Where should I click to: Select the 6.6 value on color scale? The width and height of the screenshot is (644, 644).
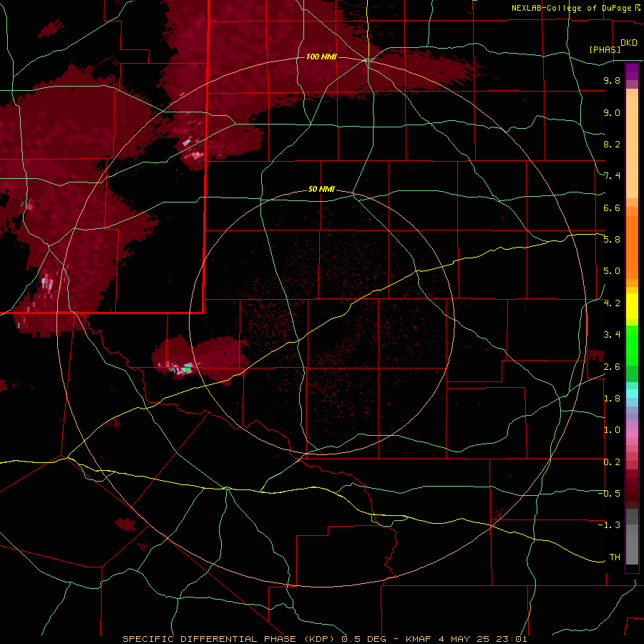coord(612,208)
